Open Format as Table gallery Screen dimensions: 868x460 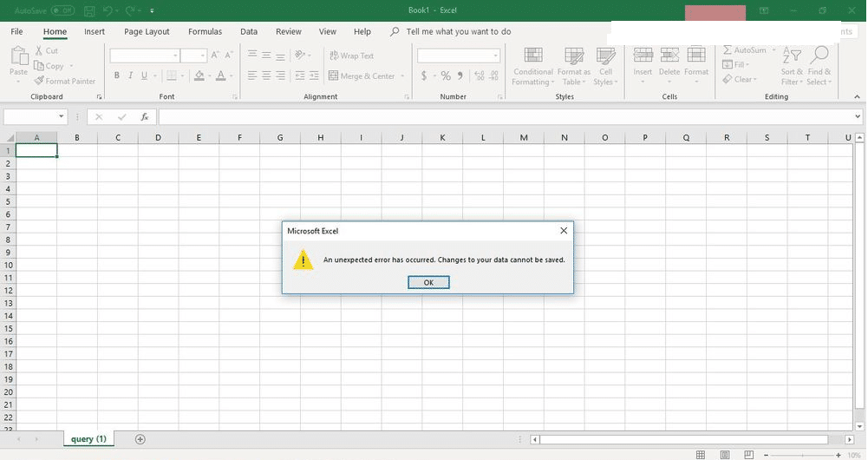(574, 67)
